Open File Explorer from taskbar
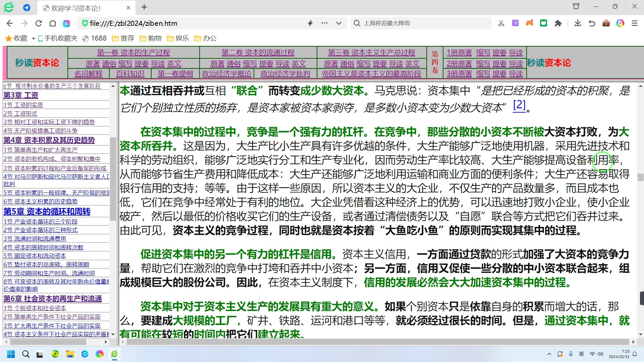The image size is (644, 362). pos(70,354)
